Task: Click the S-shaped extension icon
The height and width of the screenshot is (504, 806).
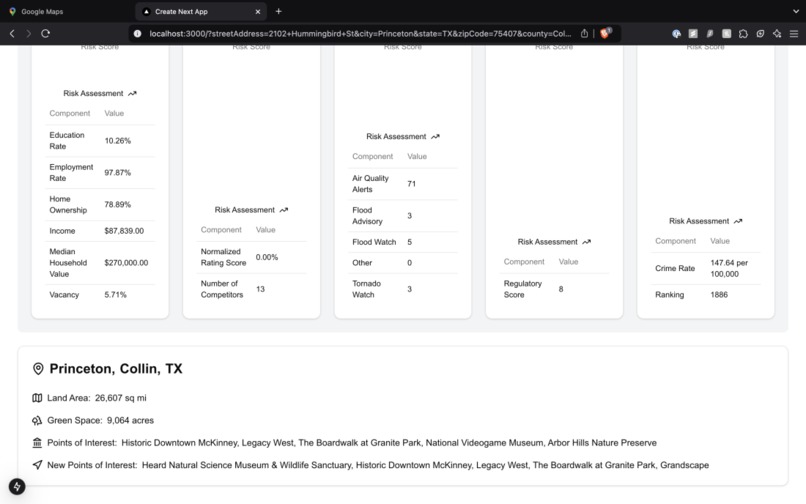Action: 693,33
